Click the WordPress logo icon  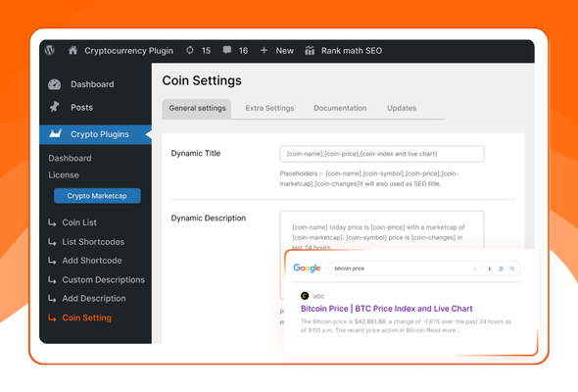pos(50,50)
